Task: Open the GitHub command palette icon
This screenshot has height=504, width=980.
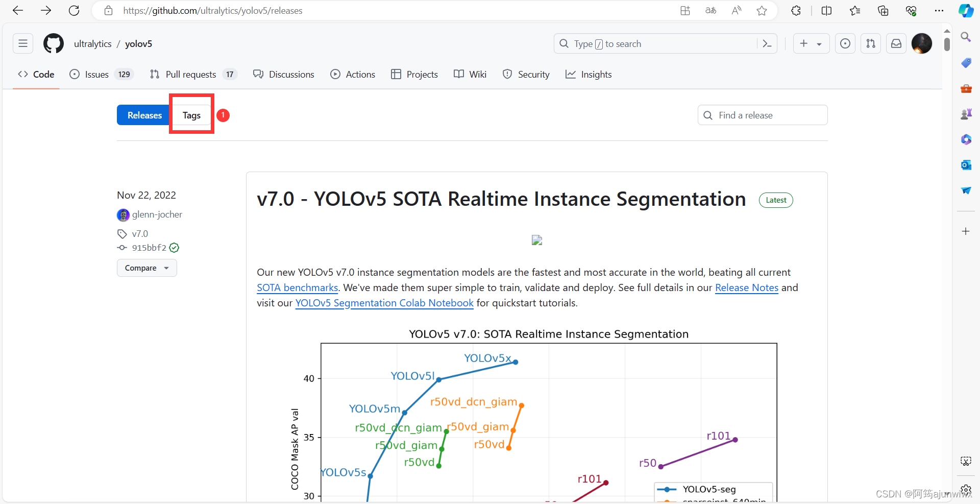Action: pos(767,43)
